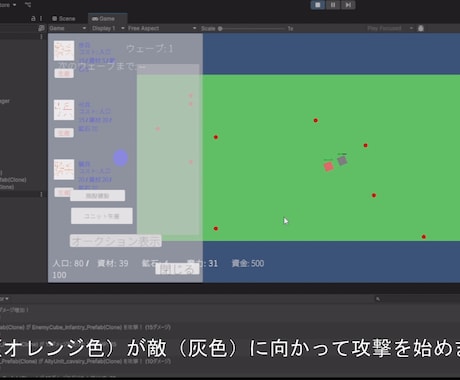Open the Game view mode dropdown
Viewport: 460px width, 380px height.
(67, 28)
